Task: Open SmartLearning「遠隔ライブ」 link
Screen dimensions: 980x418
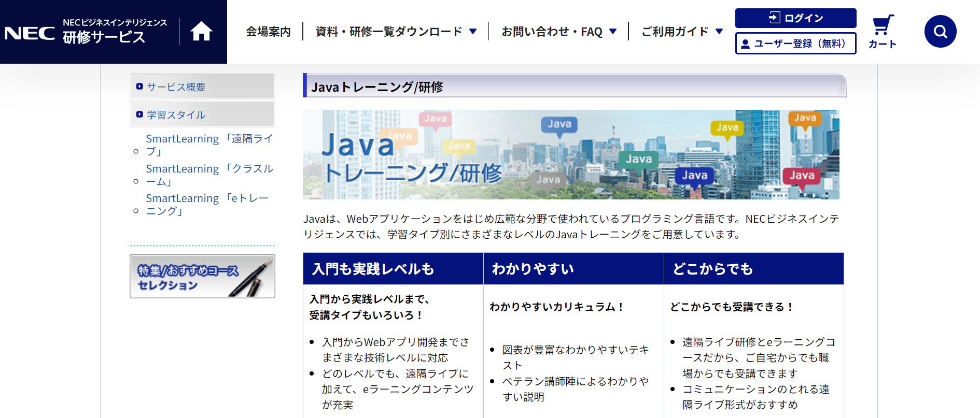Action: [x=209, y=145]
